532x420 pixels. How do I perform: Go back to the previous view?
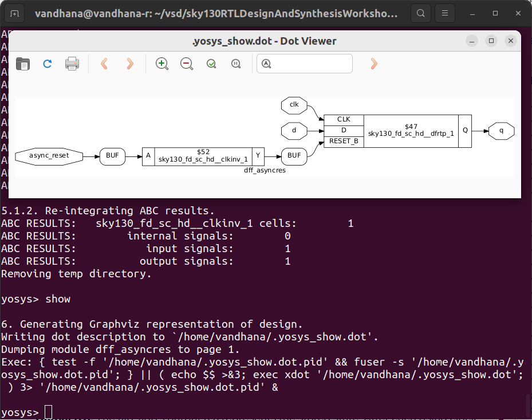click(104, 64)
